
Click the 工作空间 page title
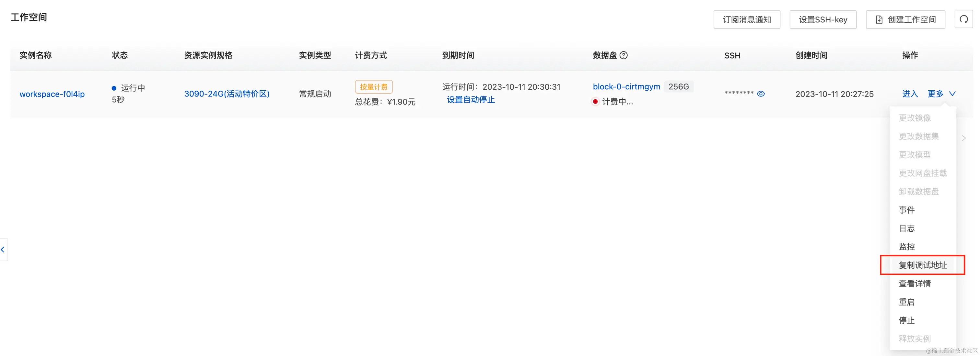(x=29, y=17)
